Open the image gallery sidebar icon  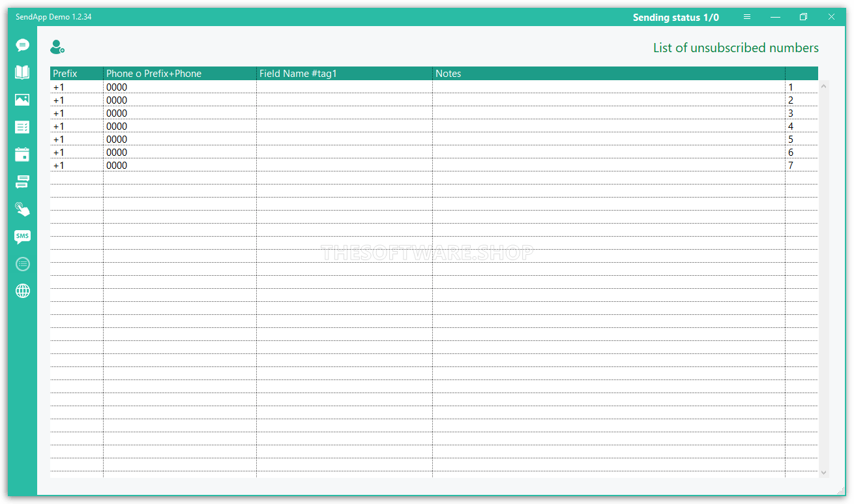(23, 100)
